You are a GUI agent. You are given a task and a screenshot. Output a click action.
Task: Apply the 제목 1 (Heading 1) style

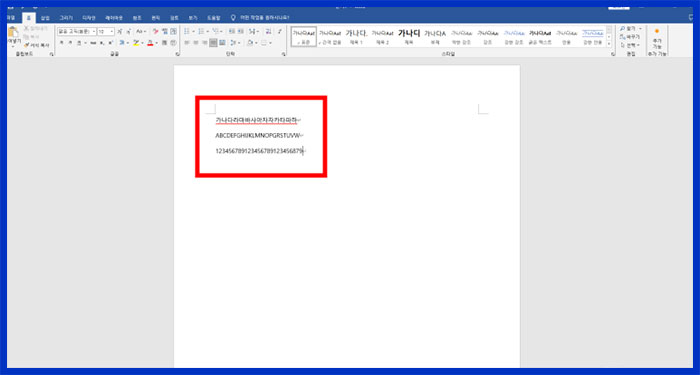tap(356, 36)
